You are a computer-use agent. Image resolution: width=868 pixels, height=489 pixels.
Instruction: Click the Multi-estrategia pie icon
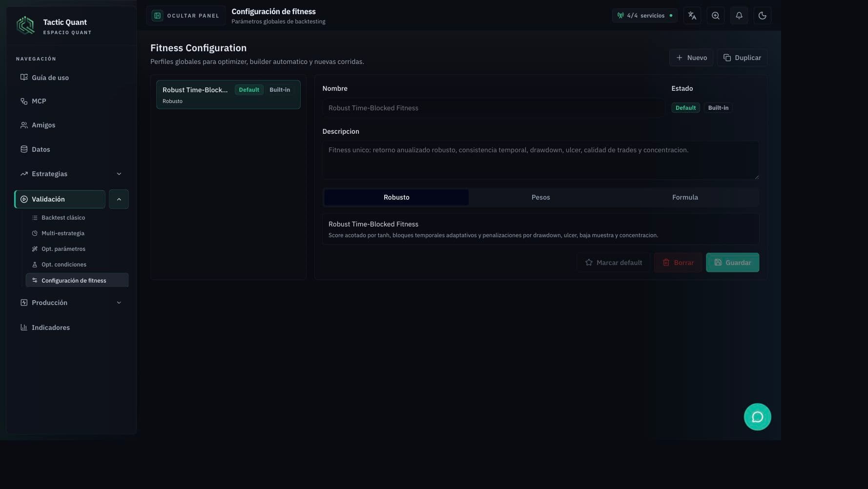point(35,233)
